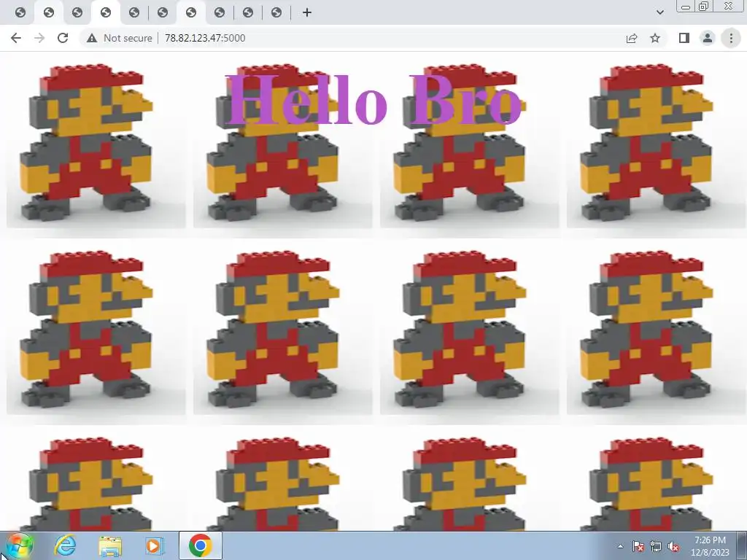Show hidden system tray icons
Screen dimensions: 747x560
tap(620, 546)
